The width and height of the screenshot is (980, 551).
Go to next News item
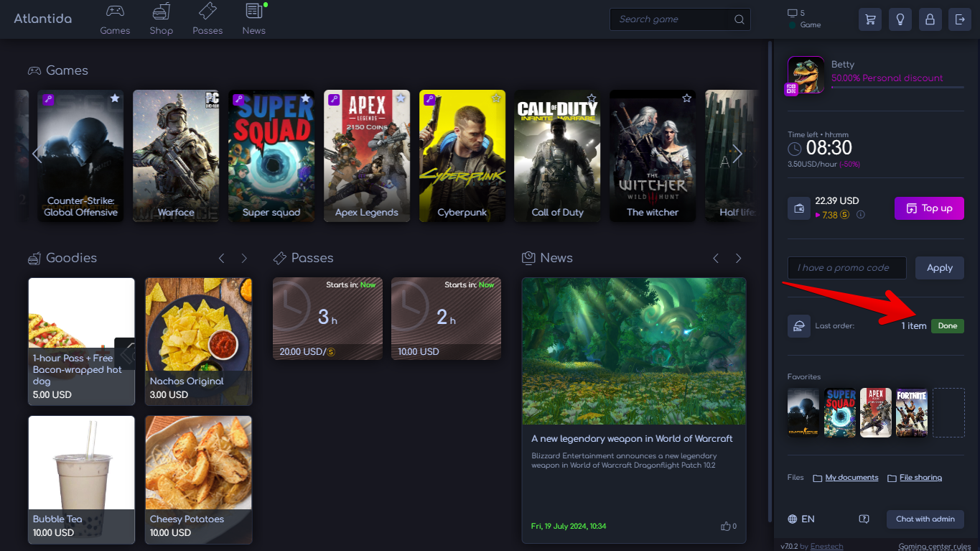[738, 258]
